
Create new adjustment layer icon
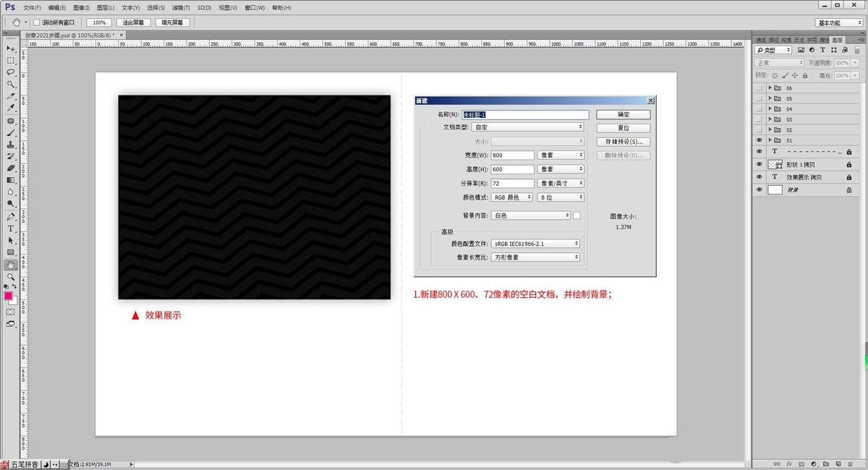813,463
